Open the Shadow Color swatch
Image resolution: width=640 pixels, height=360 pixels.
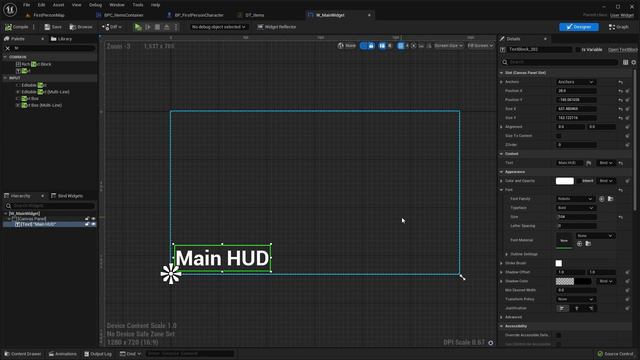[573, 281]
